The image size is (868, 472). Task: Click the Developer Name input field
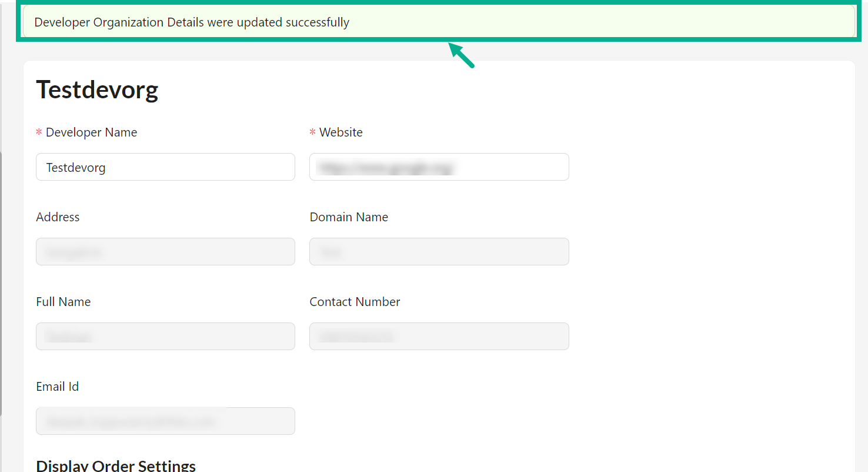[165, 167]
